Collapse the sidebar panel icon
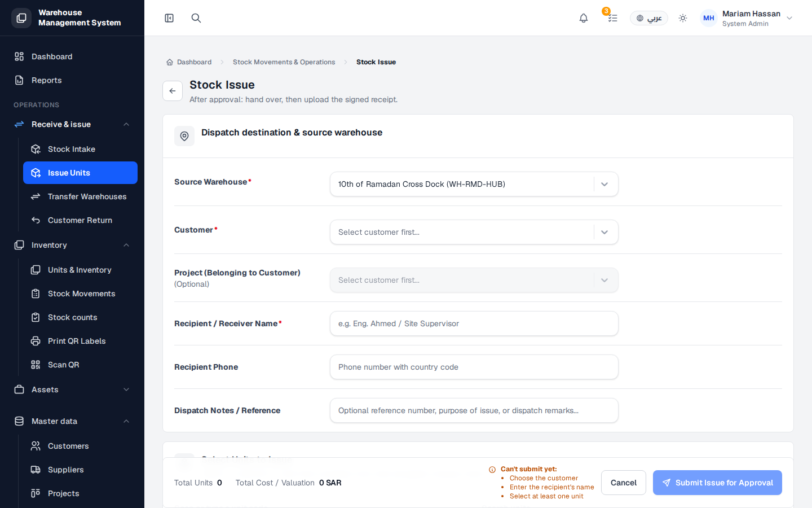Viewport: 812px width, 508px height. point(169,18)
